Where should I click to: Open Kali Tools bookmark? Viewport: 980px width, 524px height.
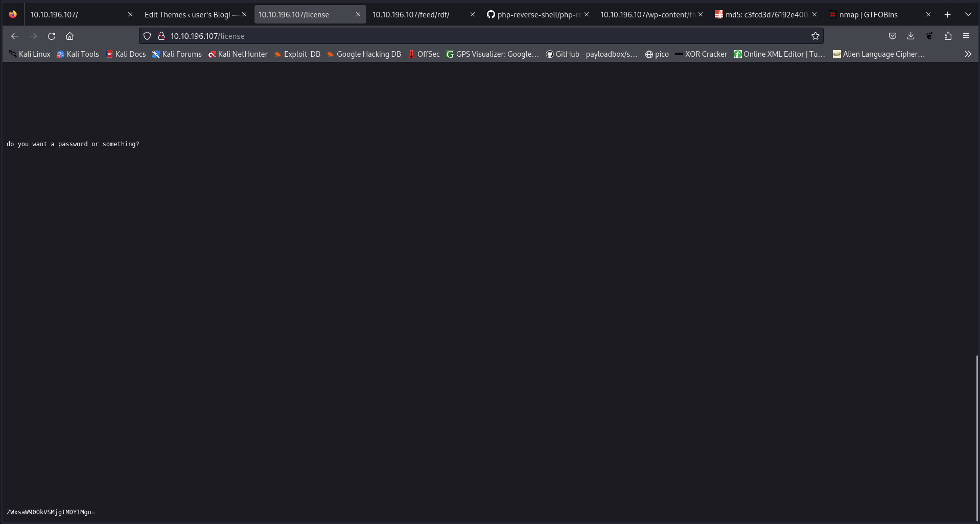pos(78,54)
